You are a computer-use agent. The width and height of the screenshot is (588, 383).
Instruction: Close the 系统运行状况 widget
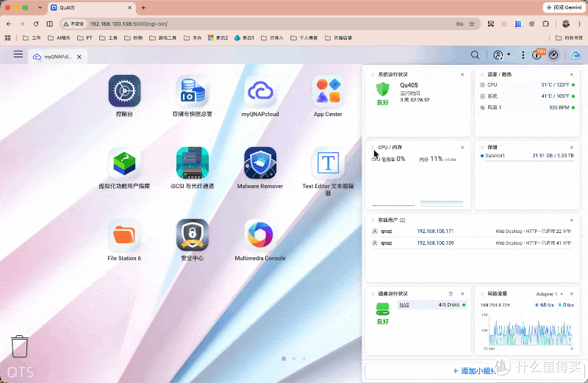pyautogui.click(x=462, y=75)
